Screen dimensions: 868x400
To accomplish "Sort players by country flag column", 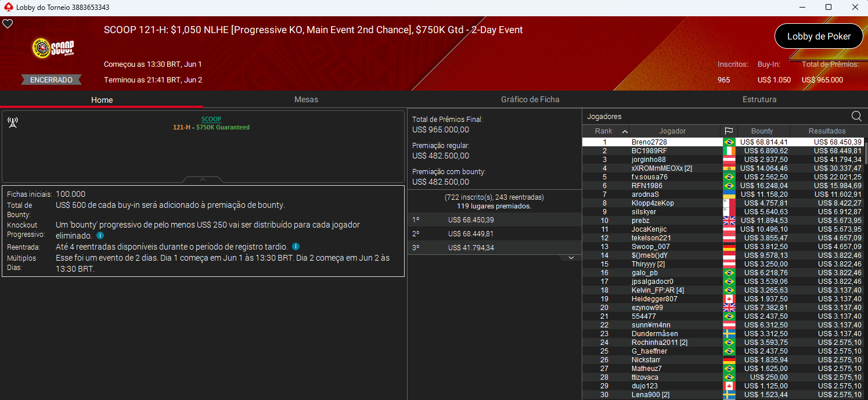I will click(x=729, y=131).
